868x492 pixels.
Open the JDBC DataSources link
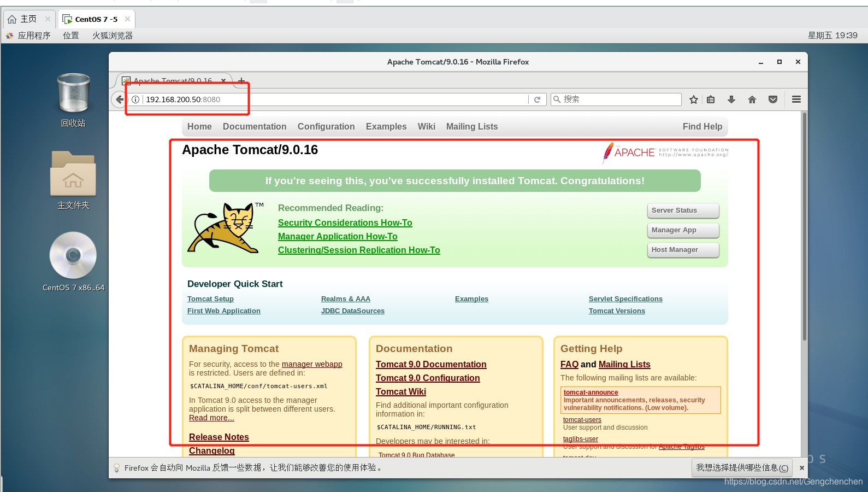pos(353,311)
